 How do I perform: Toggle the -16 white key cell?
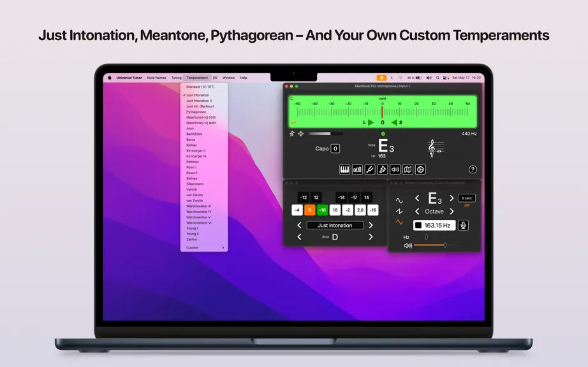point(372,210)
